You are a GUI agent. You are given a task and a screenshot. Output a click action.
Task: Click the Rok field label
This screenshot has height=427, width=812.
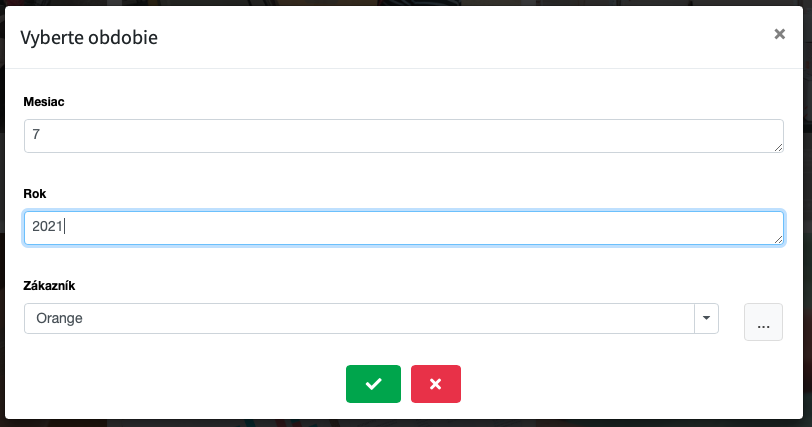coord(35,193)
